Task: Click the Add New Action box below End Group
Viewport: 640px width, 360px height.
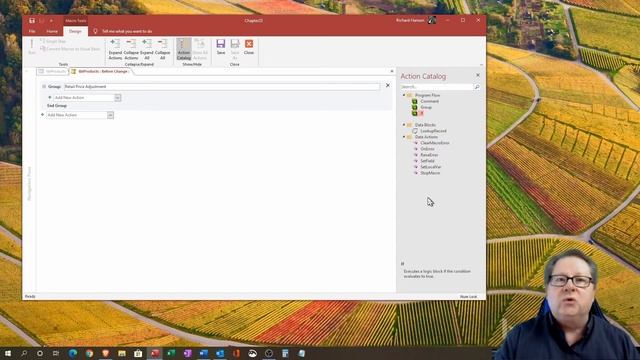Action: tap(77, 115)
